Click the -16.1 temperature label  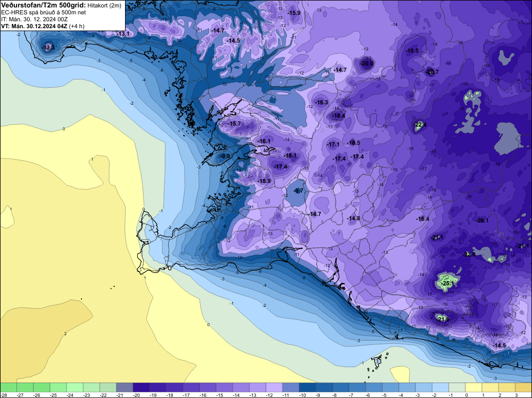click(x=264, y=141)
